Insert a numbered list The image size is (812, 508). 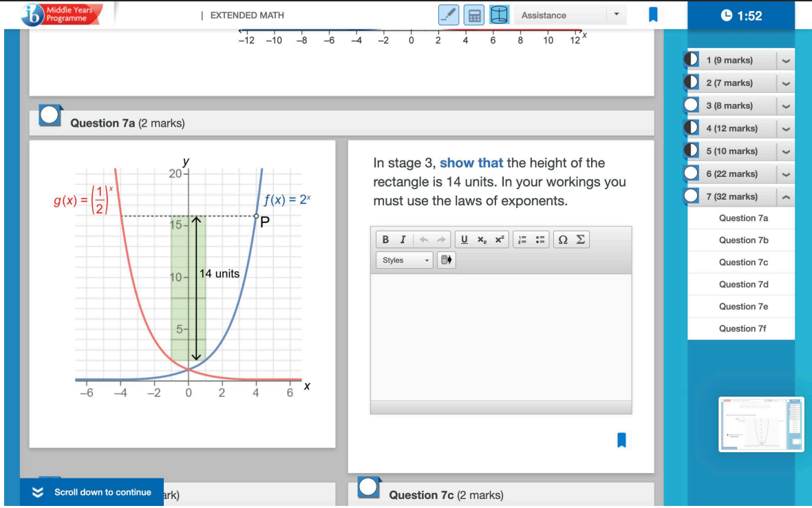pos(522,240)
